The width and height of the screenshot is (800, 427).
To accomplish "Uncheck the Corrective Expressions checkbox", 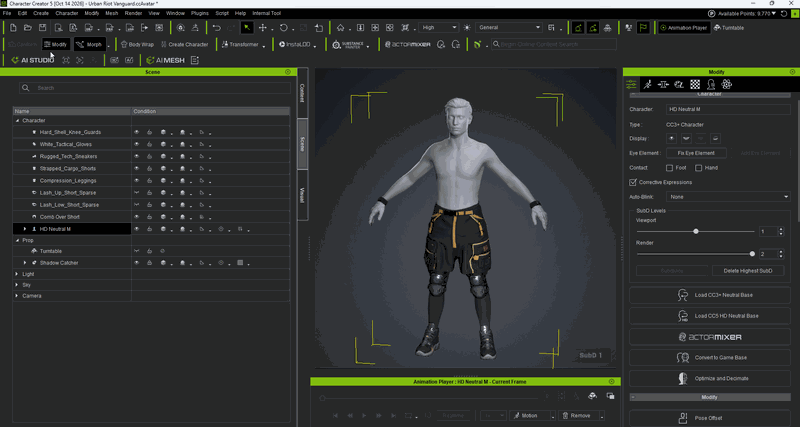I will (x=633, y=182).
